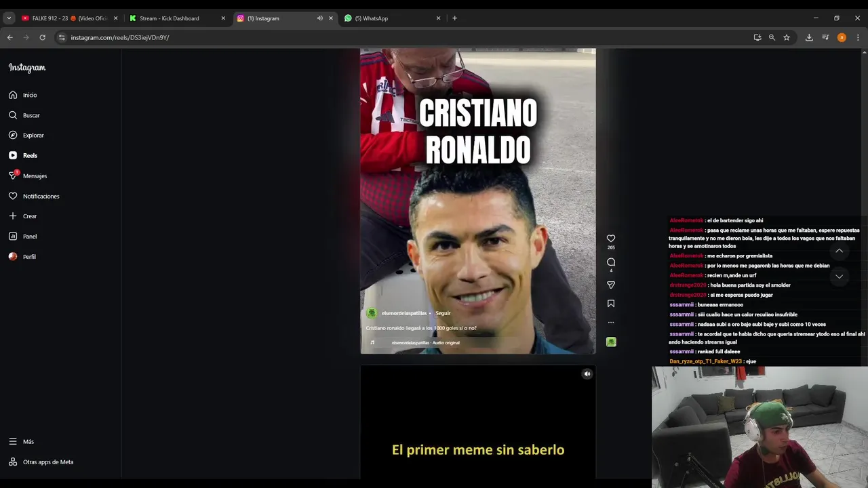868x488 pixels.
Task: Click the browser back arrow
Action: 9,37
